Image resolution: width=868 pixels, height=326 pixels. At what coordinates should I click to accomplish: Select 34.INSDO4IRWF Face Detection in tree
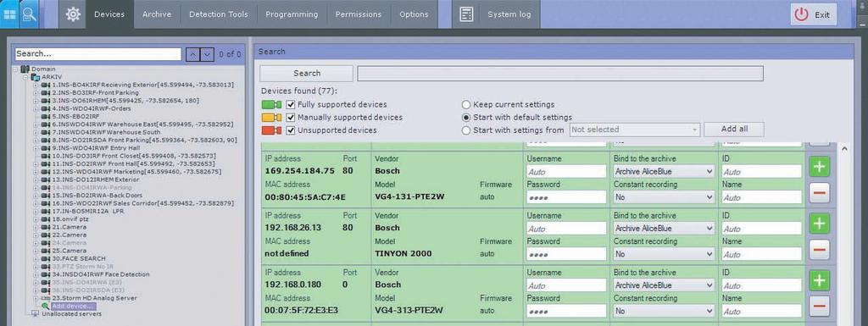click(101, 274)
